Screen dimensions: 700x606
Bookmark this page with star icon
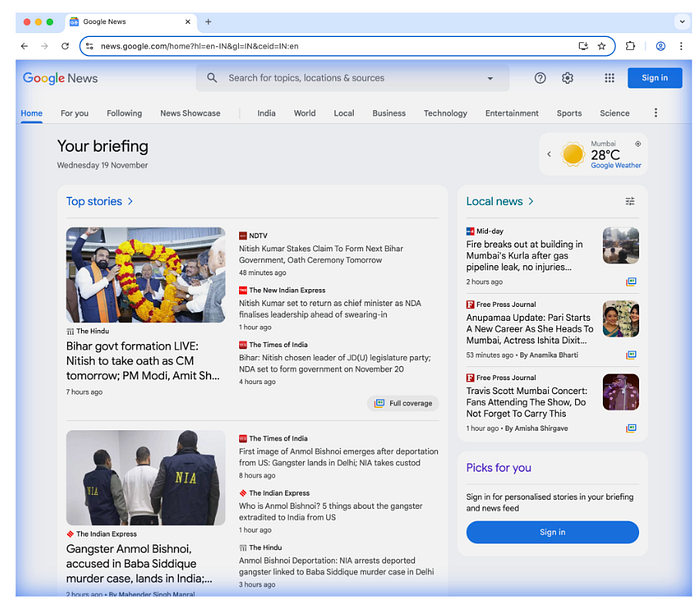[x=602, y=46]
